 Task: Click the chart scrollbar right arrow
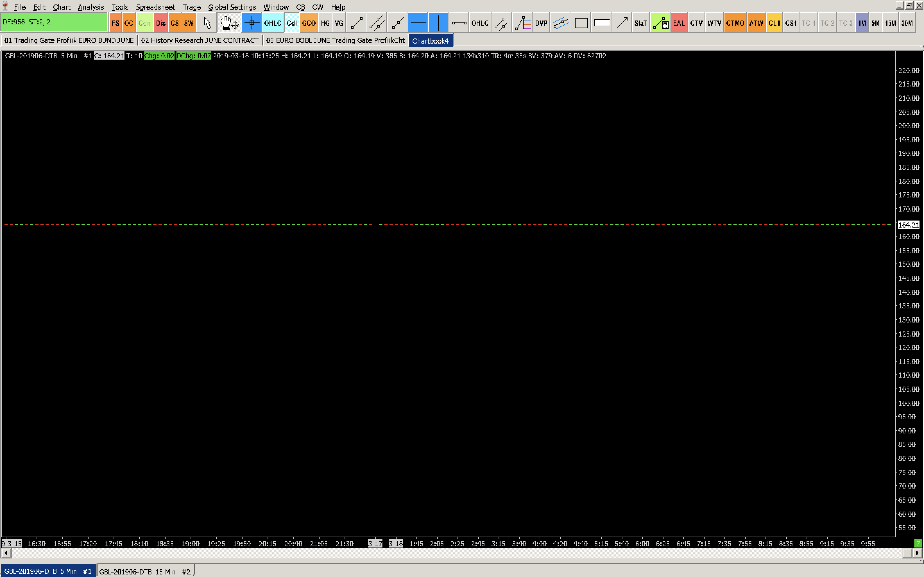click(x=918, y=553)
